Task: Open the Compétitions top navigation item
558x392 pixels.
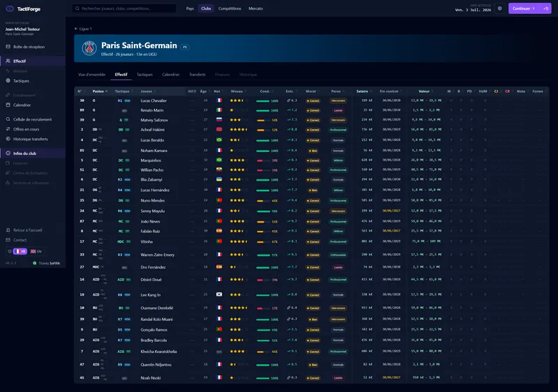Action: click(229, 8)
